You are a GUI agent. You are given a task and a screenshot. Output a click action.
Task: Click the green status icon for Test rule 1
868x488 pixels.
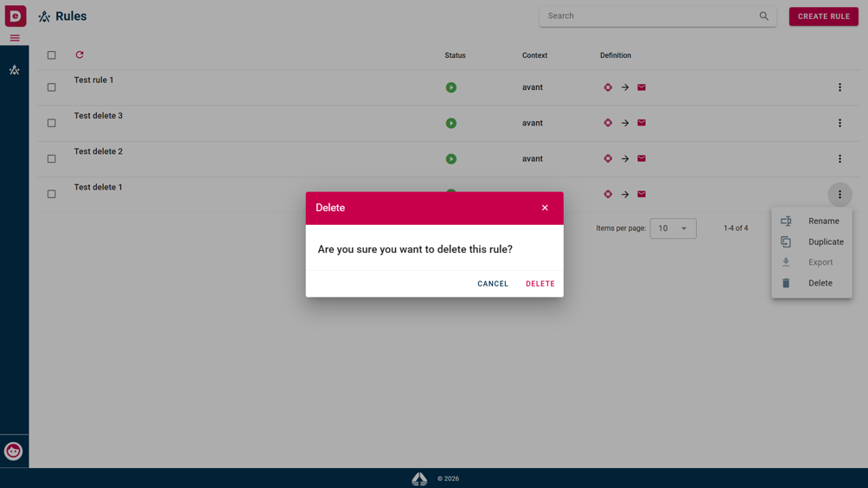[451, 87]
